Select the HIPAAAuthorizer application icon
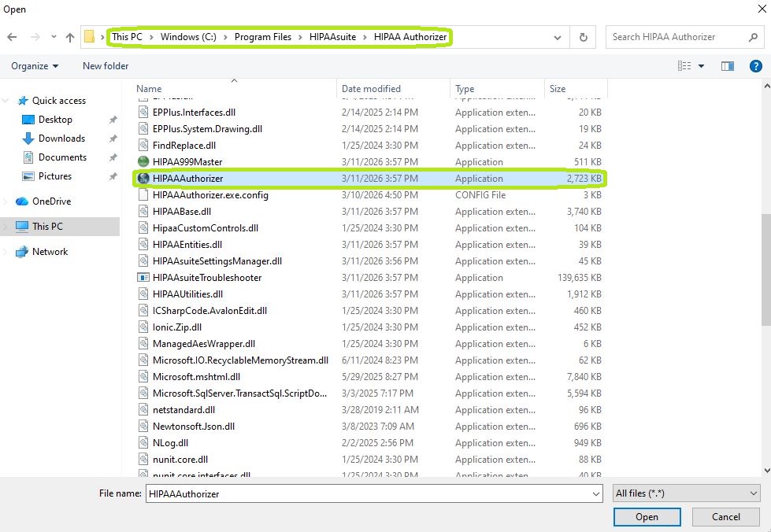 [x=143, y=179]
